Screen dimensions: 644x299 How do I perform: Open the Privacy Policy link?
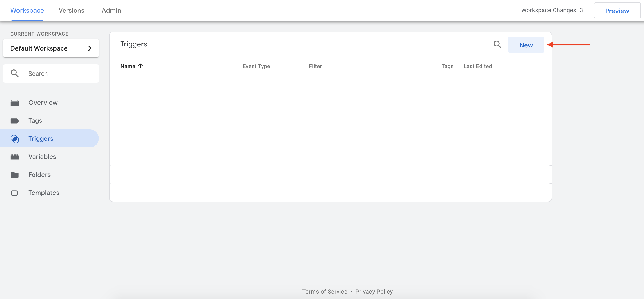pyautogui.click(x=374, y=292)
